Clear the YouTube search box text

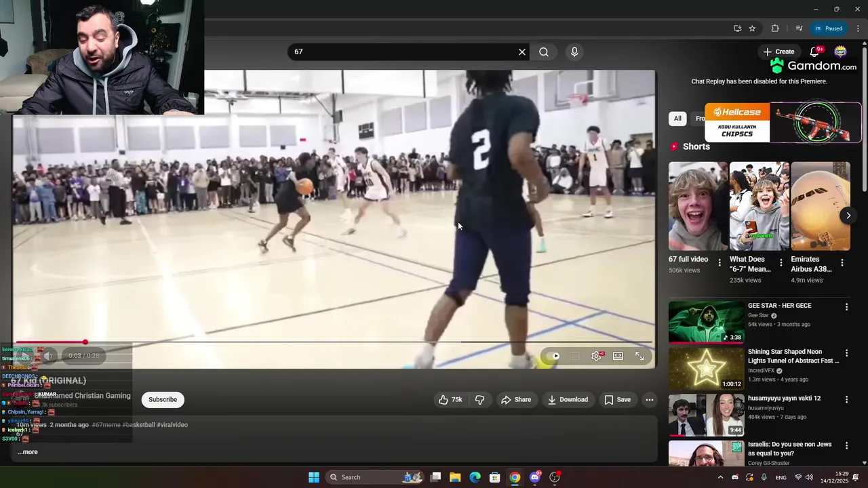point(522,52)
